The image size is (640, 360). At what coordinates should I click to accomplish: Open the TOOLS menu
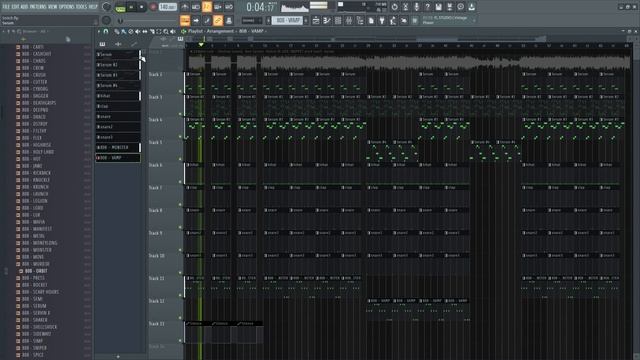tap(81, 7)
